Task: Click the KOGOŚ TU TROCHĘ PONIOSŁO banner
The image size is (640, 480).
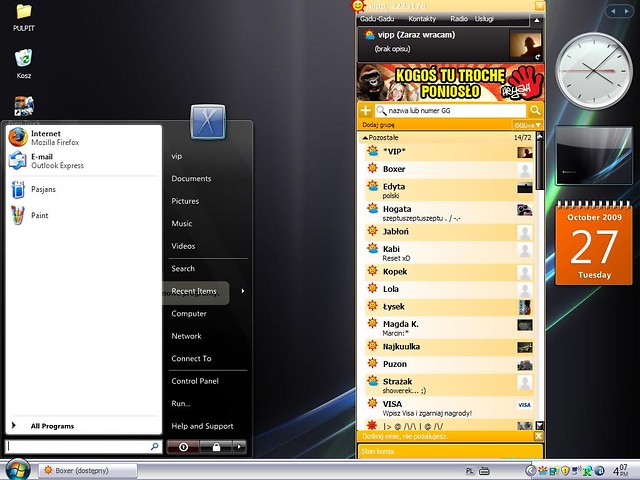Action: [x=450, y=83]
